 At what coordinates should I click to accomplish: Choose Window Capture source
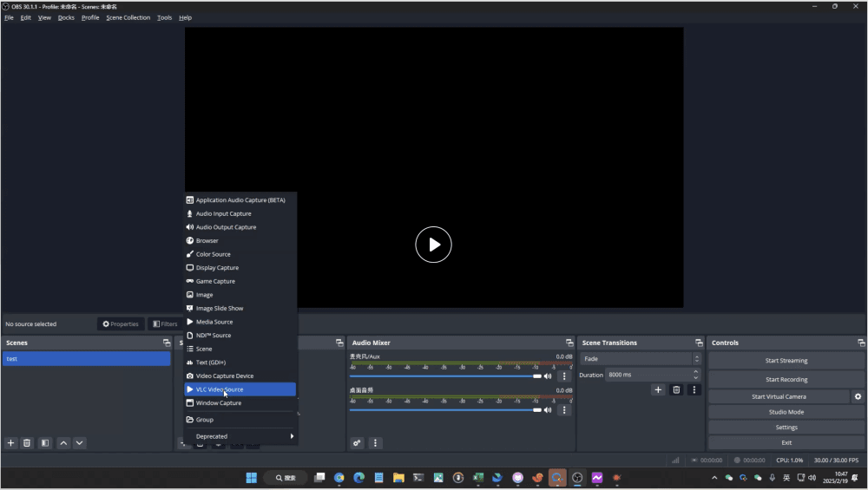pyautogui.click(x=240, y=403)
